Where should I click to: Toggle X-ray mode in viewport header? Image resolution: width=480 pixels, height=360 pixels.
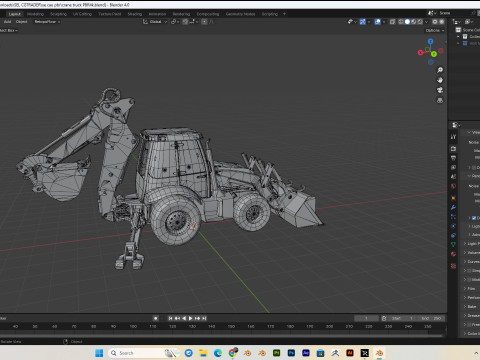392,22
